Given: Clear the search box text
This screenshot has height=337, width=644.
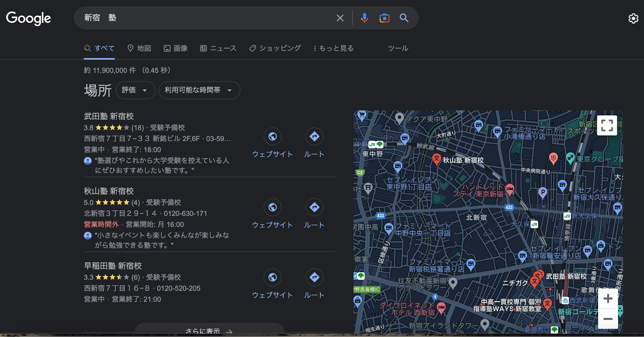Looking at the screenshot, I should pos(340,18).
